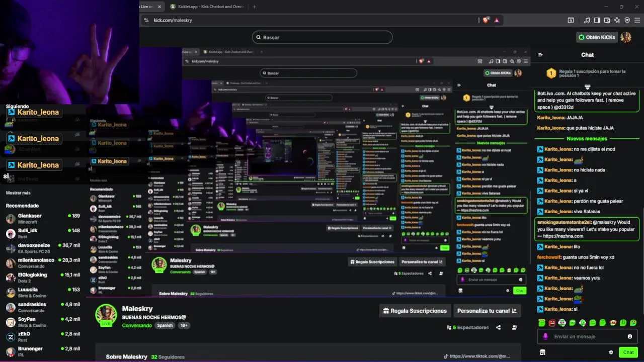Viewport: 644px width, 362px height.
Task: Open recommended channel milenkanolasco
Action: pyautogui.click(x=43, y=263)
